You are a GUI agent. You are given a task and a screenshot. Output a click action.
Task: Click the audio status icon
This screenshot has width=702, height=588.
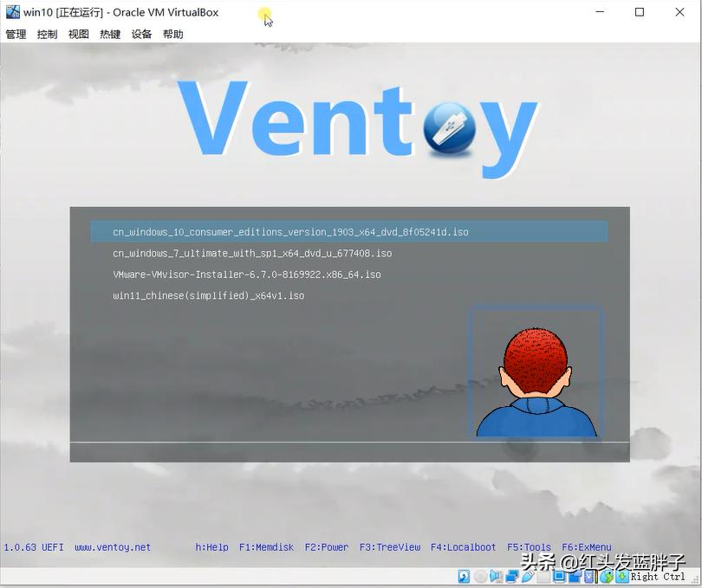click(x=494, y=576)
